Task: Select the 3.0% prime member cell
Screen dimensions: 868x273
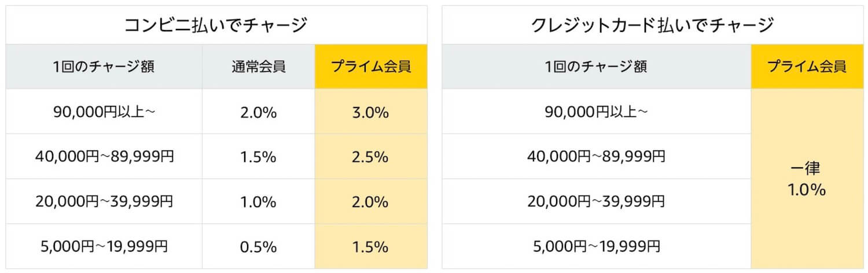Action: [x=372, y=112]
